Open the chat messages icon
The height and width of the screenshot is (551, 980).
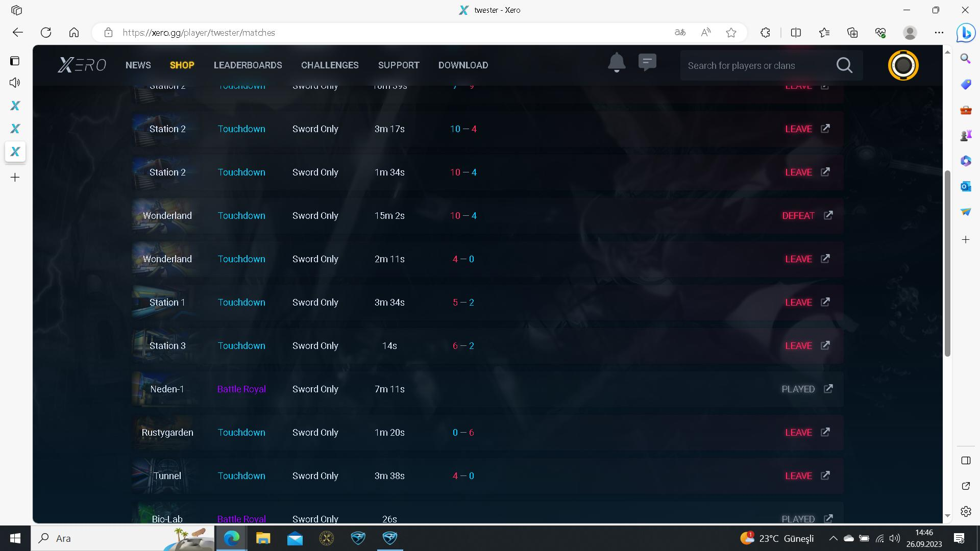point(647,62)
